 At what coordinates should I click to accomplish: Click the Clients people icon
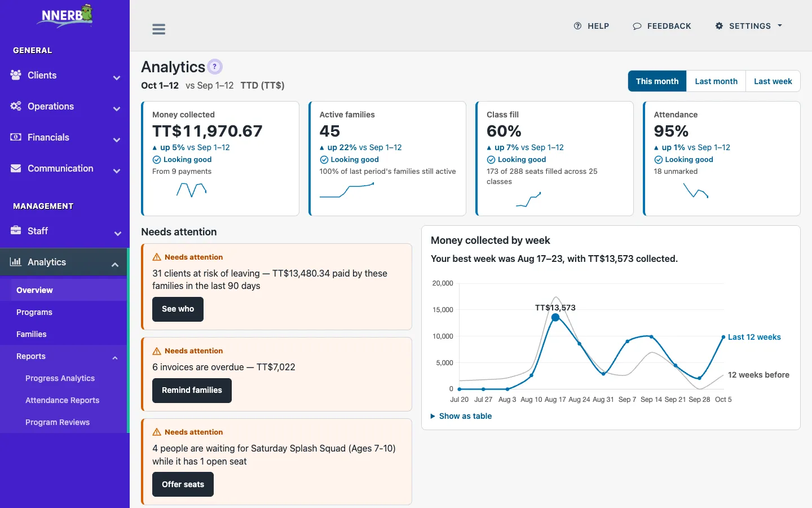click(16, 75)
